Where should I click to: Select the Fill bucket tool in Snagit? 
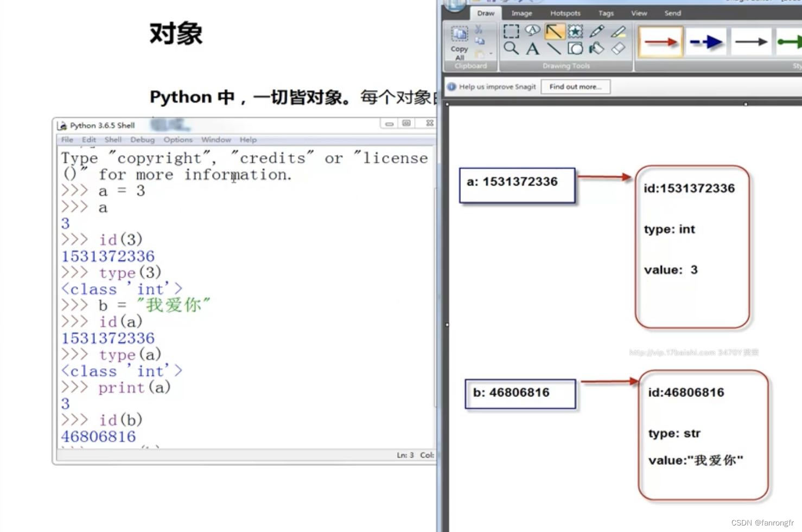[596, 49]
